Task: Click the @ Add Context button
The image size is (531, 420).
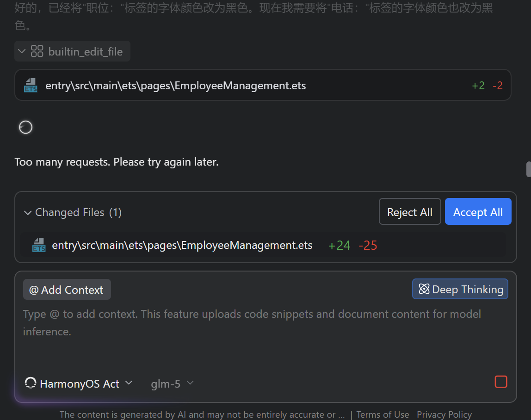Action: [x=67, y=289]
